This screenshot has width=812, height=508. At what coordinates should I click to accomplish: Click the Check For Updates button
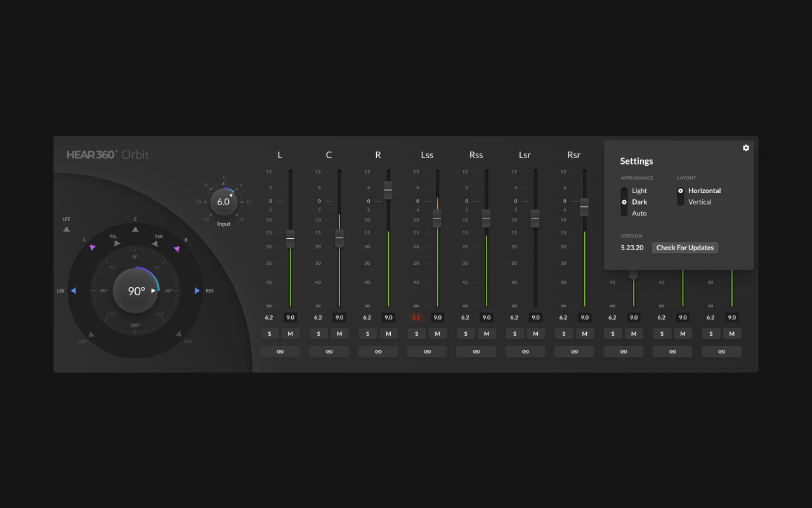685,248
